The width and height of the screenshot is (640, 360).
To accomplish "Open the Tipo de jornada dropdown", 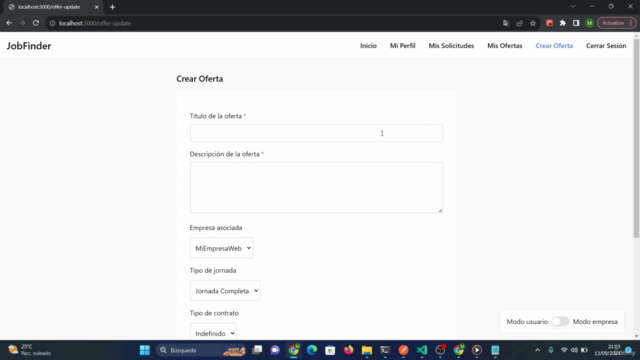I will tap(225, 291).
